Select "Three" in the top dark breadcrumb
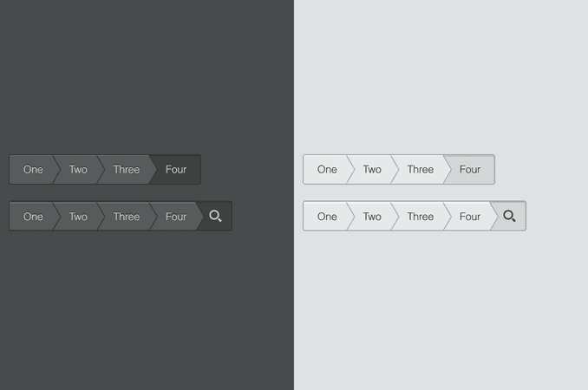This screenshot has height=390, width=588. coord(127,169)
